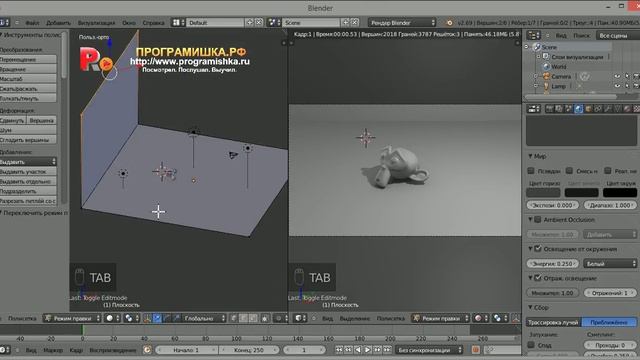This screenshot has height=360, width=640.
Task: Open the Object properties cube icon
Action: pos(588,109)
